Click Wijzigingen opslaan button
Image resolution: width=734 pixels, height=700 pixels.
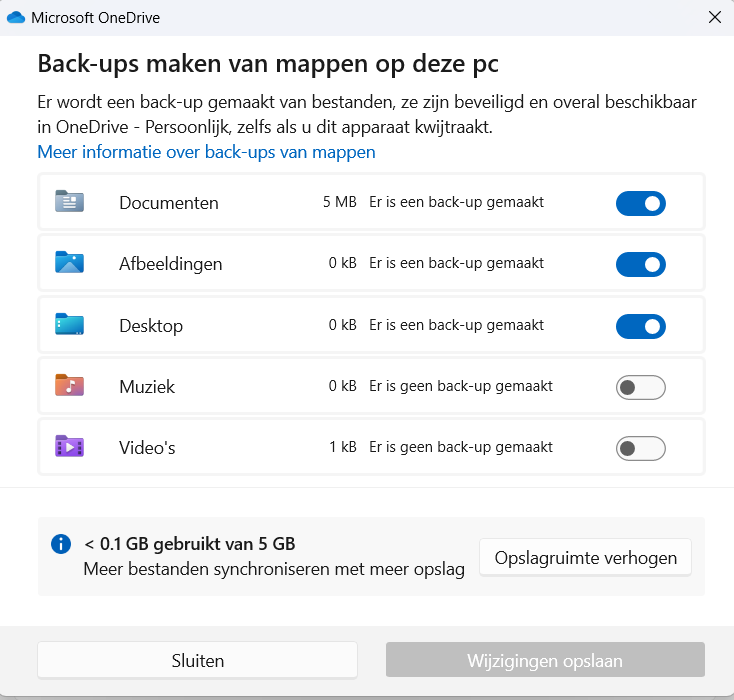pos(545,660)
